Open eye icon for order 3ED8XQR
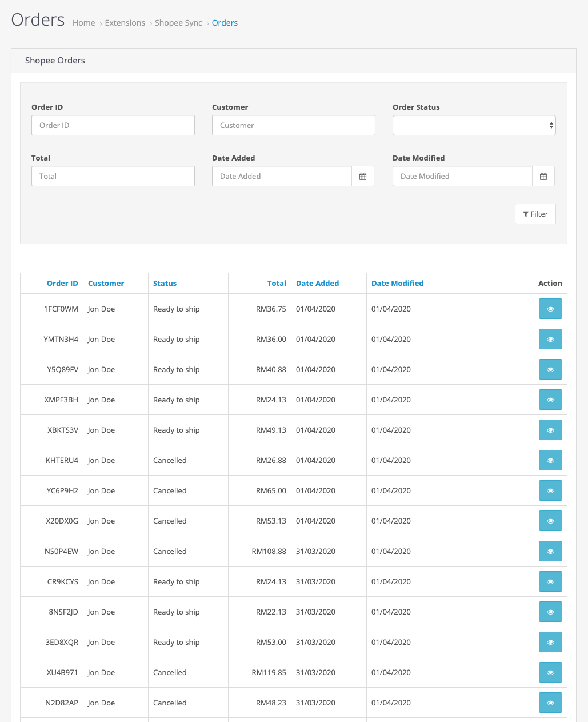 (x=550, y=642)
